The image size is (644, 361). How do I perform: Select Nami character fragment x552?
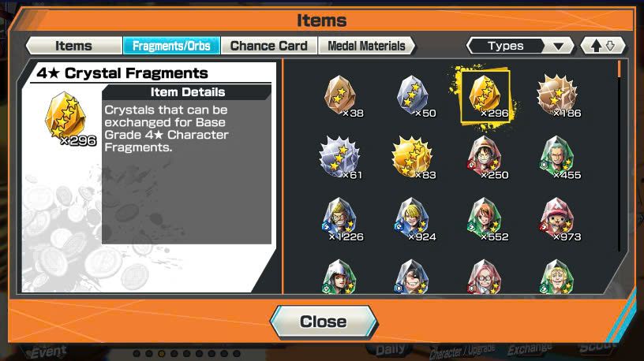(x=486, y=219)
